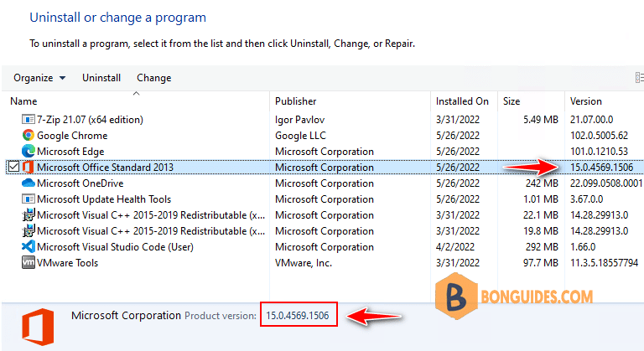The image size is (644, 351).
Task: Click version 22.099.0508.0001 for OneDrive
Action: point(606,183)
